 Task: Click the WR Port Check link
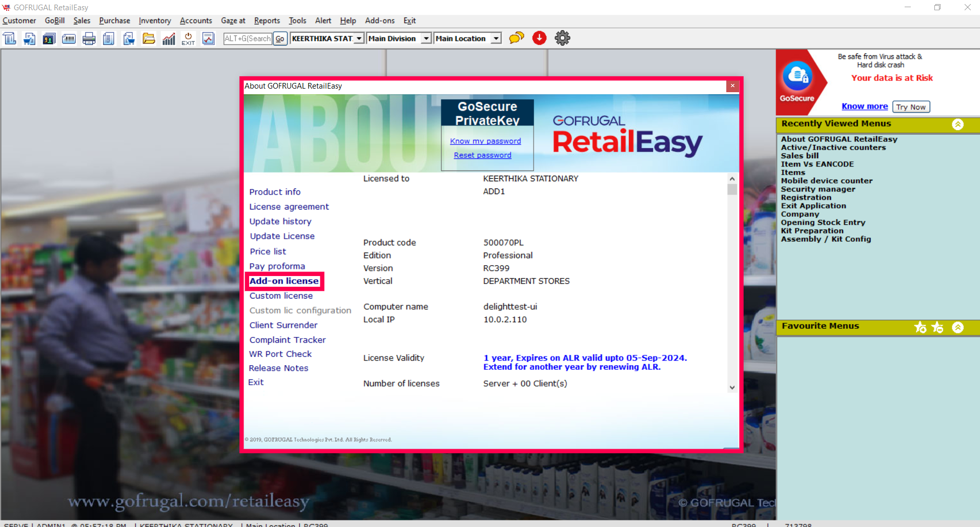tap(280, 354)
